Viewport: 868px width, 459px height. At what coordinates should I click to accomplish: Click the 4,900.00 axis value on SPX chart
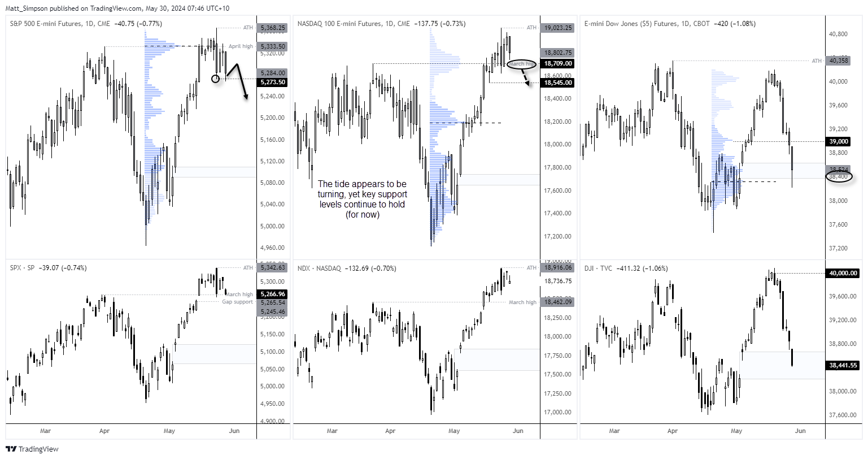pos(273,421)
